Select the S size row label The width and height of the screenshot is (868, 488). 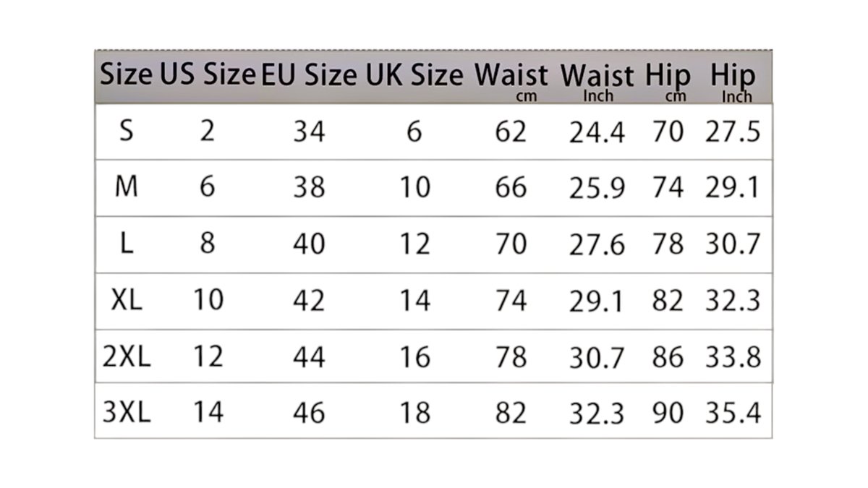[x=127, y=132]
